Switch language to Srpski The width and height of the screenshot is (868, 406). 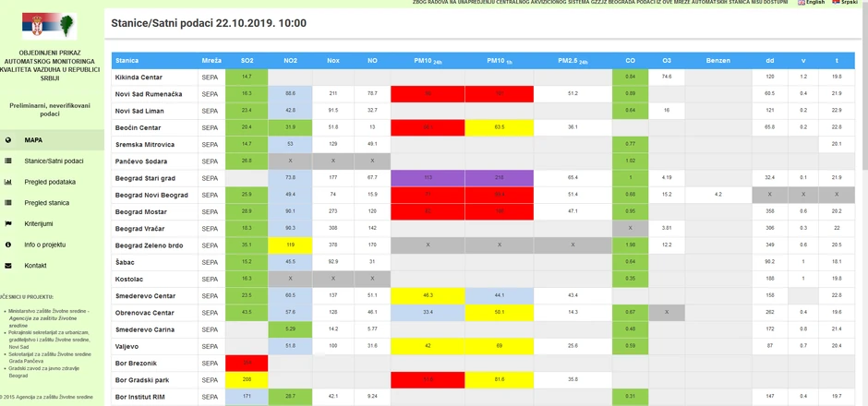coord(850,2)
